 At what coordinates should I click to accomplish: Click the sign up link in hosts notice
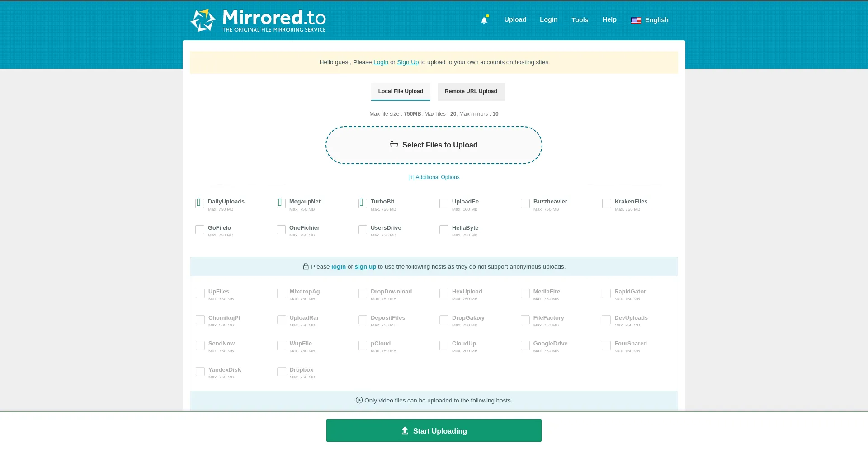(x=365, y=267)
